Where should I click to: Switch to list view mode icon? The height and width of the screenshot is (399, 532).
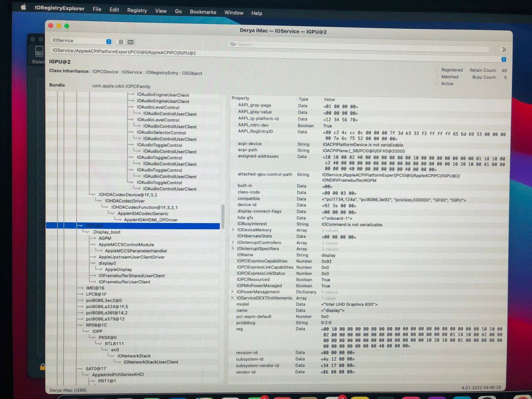(120, 42)
